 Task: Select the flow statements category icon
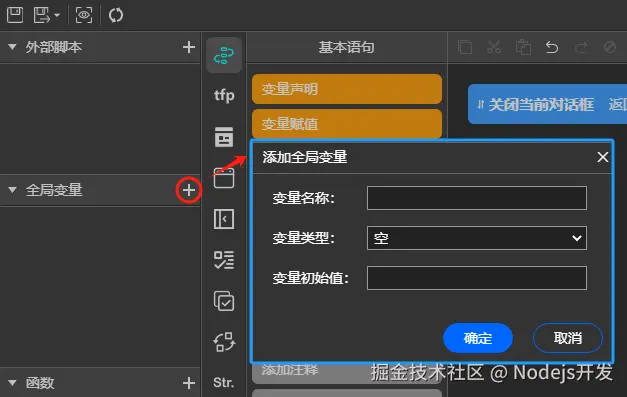coord(224,55)
